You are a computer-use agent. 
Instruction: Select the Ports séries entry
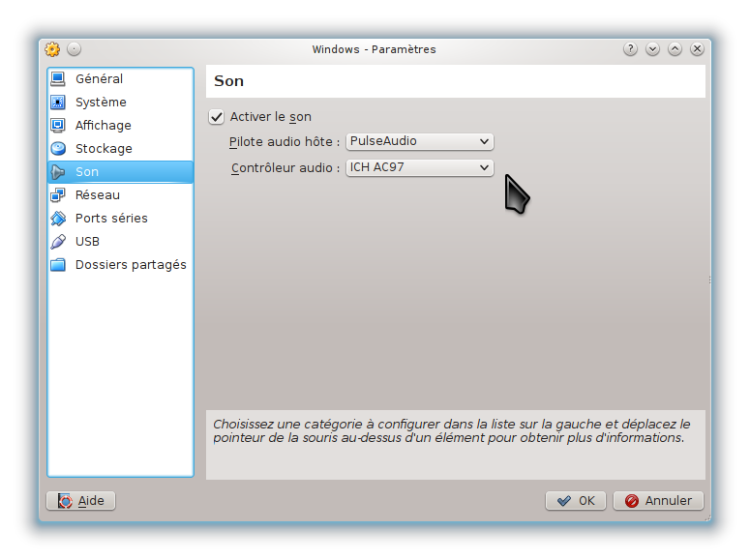121,218
